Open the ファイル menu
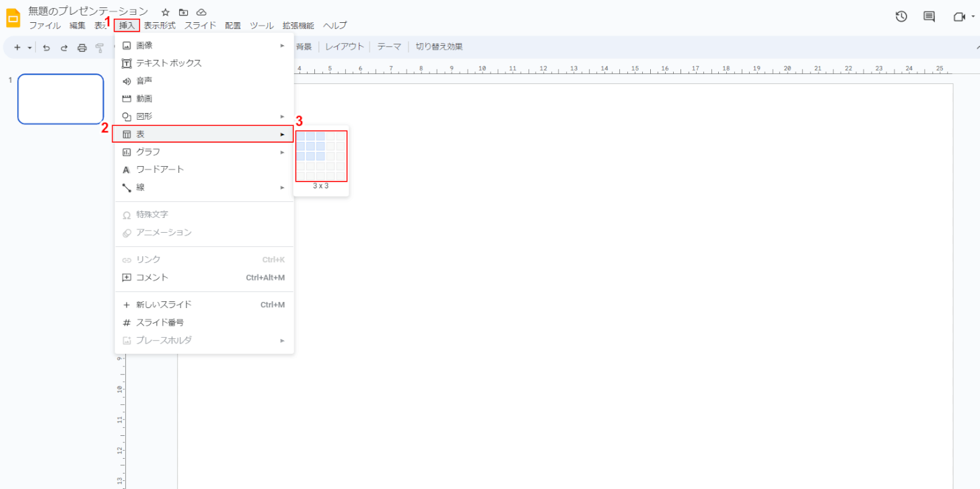 pos(44,26)
